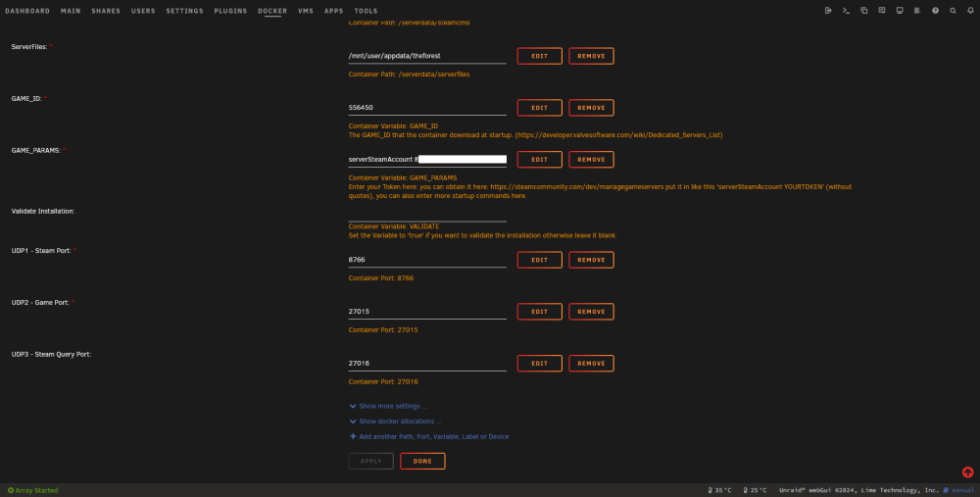The width and height of the screenshot is (980, 497).
Task: Click the Array Started status indicator
Action: tap(32, 491)
